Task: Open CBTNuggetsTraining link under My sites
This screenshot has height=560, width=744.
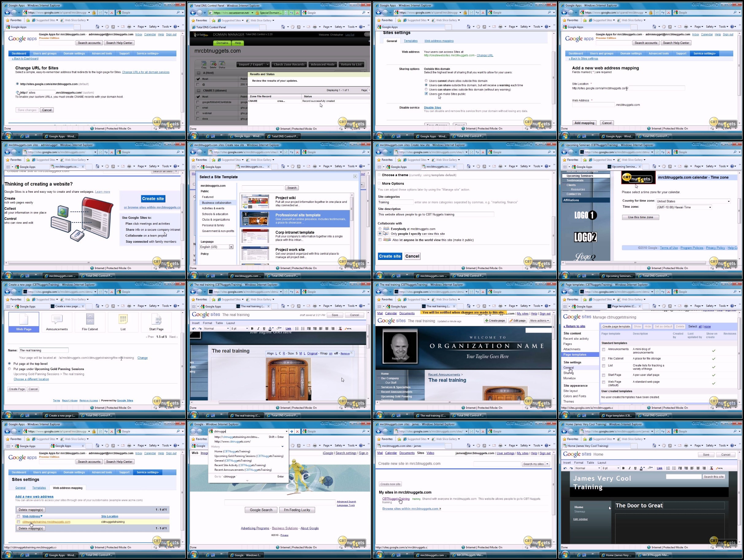Action: click(x=395, y=499)
